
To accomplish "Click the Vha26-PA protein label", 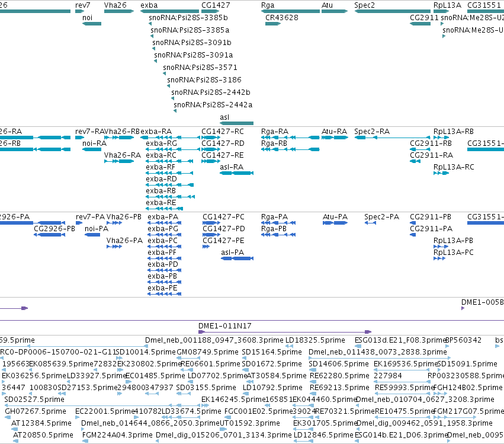I will click(124, 240).
